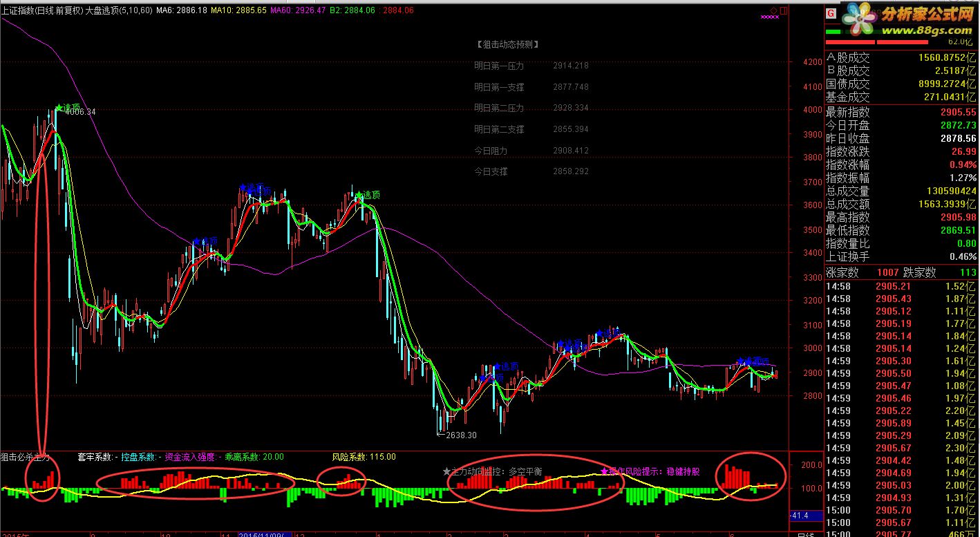Click the 涨家数 count 1007

point(888,273)
